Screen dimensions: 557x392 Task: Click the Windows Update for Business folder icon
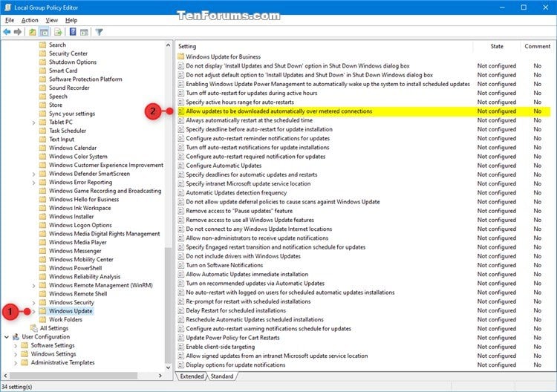tap(180, 56)
